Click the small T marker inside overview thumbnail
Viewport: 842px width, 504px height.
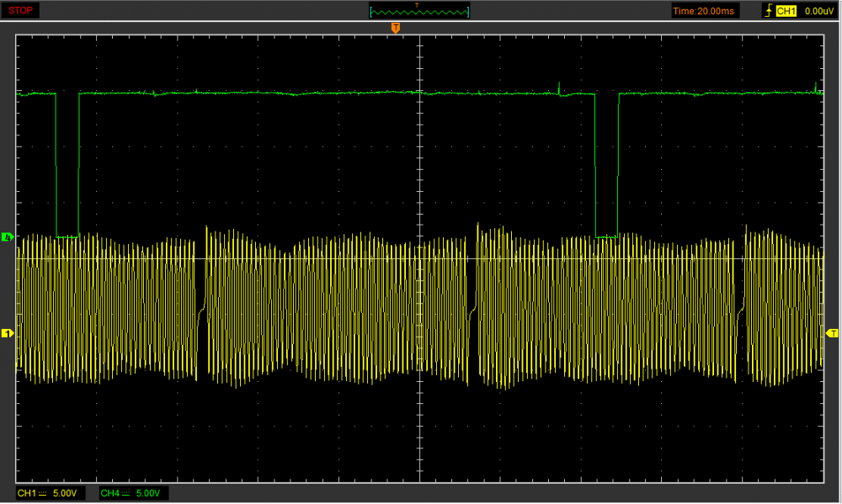pyautogui.click(x=417, y=5)
